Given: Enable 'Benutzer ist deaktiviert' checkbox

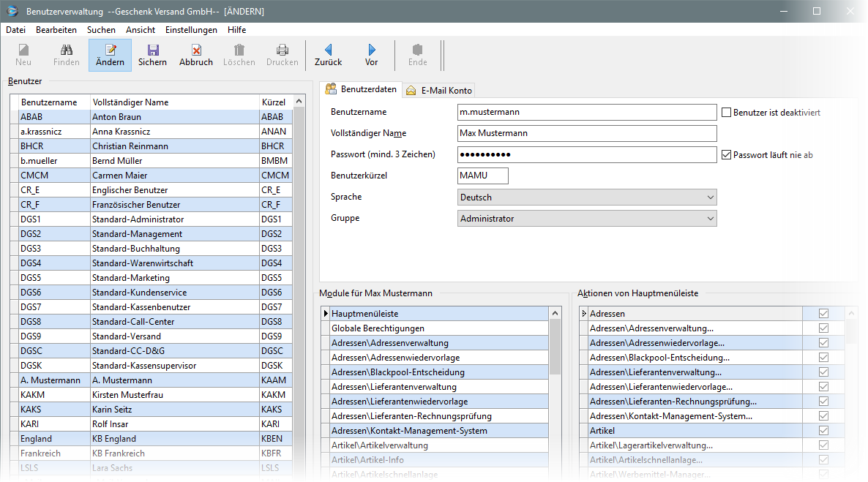Looking at the screenshot, I should pyautogui.click(x=727, y=113).
